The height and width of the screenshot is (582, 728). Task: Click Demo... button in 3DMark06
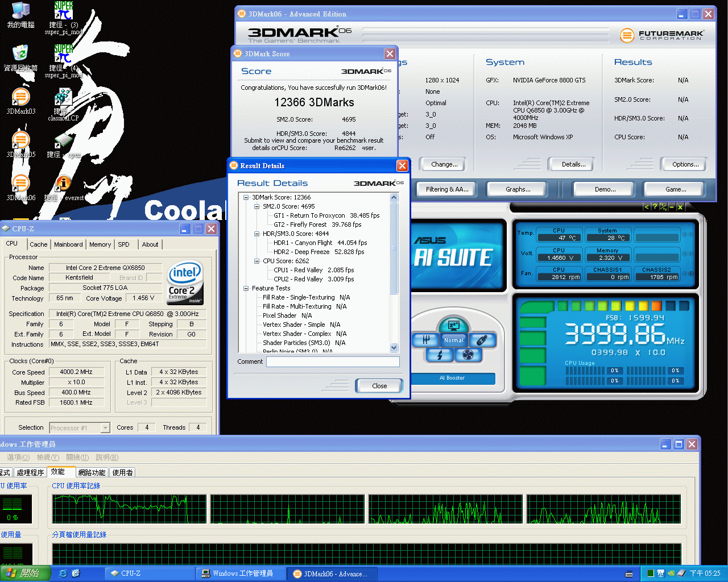click(605, 189)
